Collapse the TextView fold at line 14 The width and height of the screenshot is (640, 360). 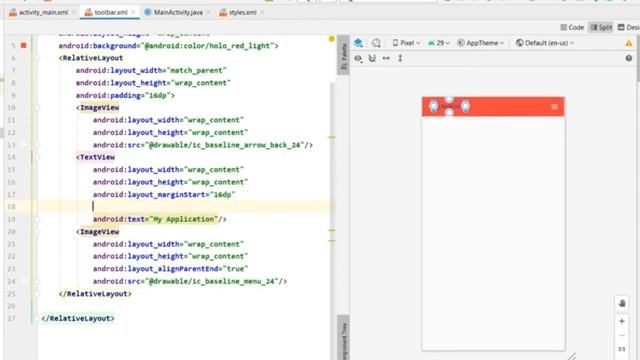[x=37, y=157]
